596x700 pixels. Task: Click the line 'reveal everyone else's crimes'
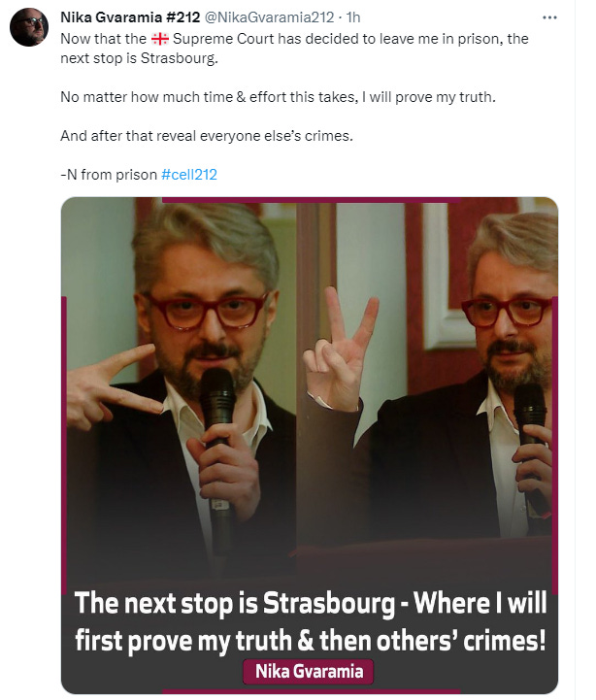point(207,136)
